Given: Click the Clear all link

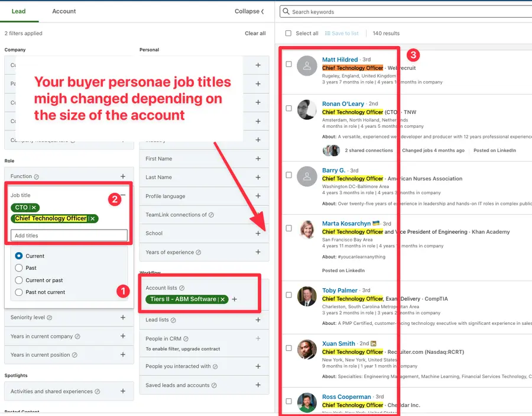Looking at the screenshot, I should tap(255, 34).
